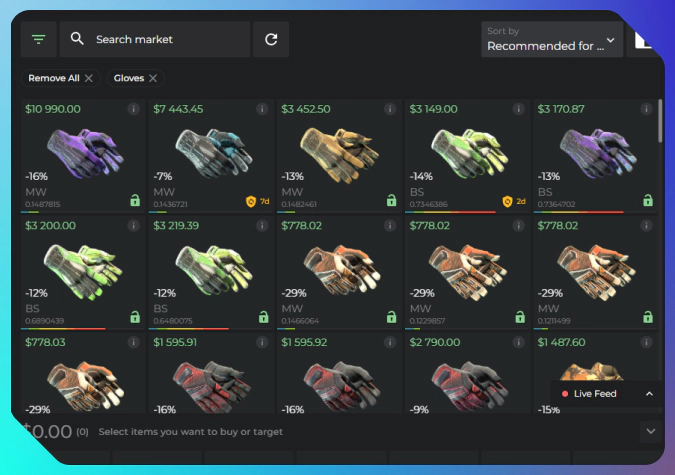Screen dimensions: 675x475
Task: Show info for the $1 487.60 gloves
Action: 646,342
